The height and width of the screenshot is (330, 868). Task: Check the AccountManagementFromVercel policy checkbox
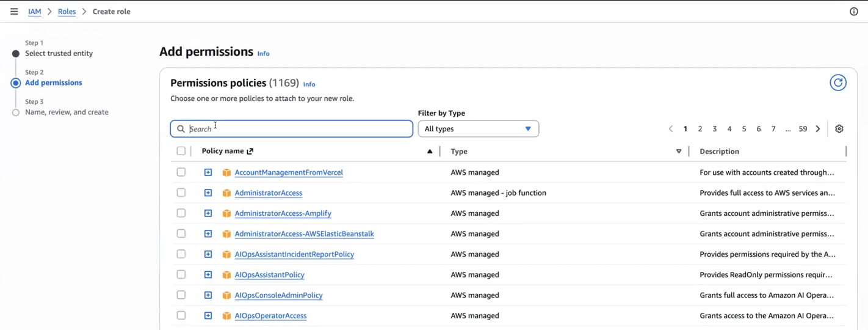tap(181, 172)
